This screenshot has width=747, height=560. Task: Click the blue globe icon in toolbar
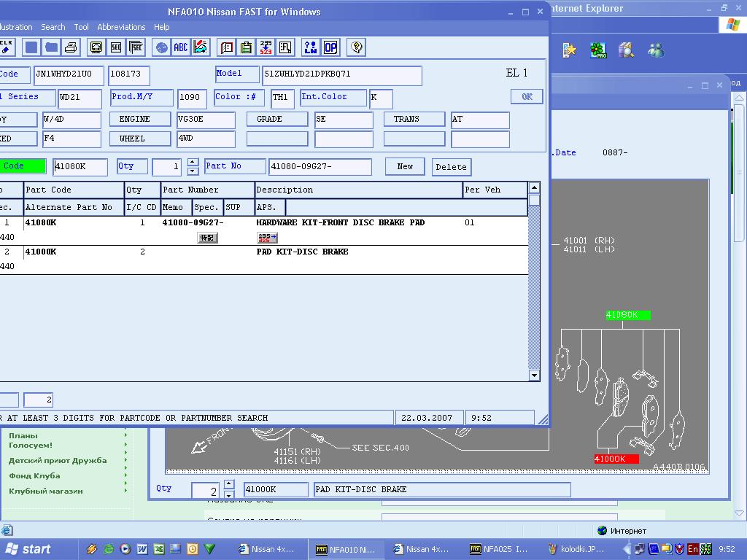161,47
